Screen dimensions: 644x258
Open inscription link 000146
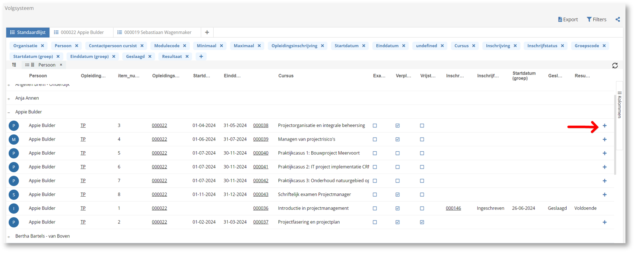(x=453, y=208)
